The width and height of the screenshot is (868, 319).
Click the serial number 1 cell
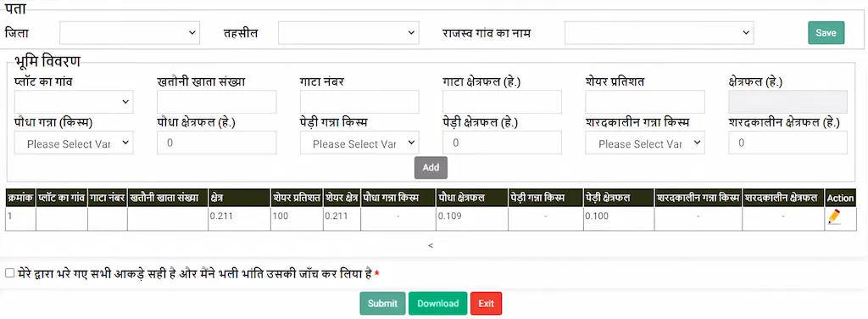(20, 219)
